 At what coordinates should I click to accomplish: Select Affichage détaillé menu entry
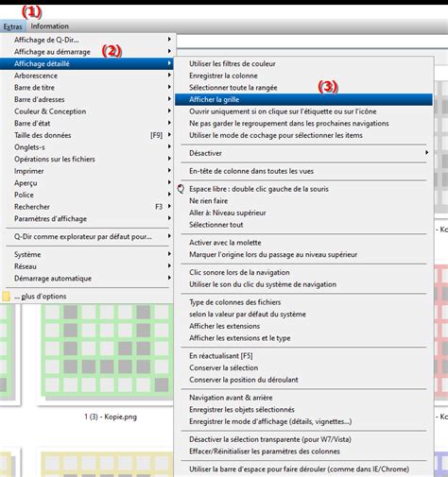pos(87,63)
